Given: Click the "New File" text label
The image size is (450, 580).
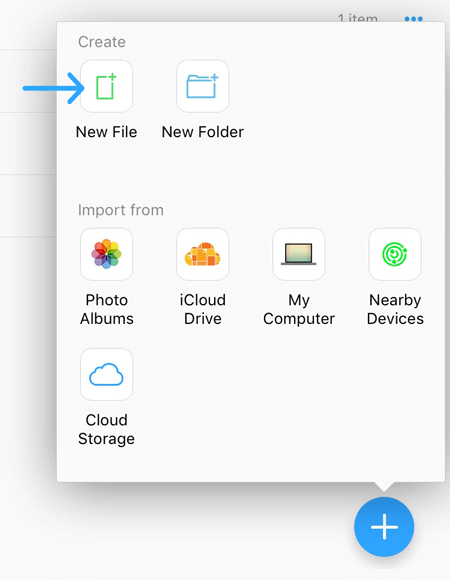Looking at the screenshot, I should coord(106,132).
